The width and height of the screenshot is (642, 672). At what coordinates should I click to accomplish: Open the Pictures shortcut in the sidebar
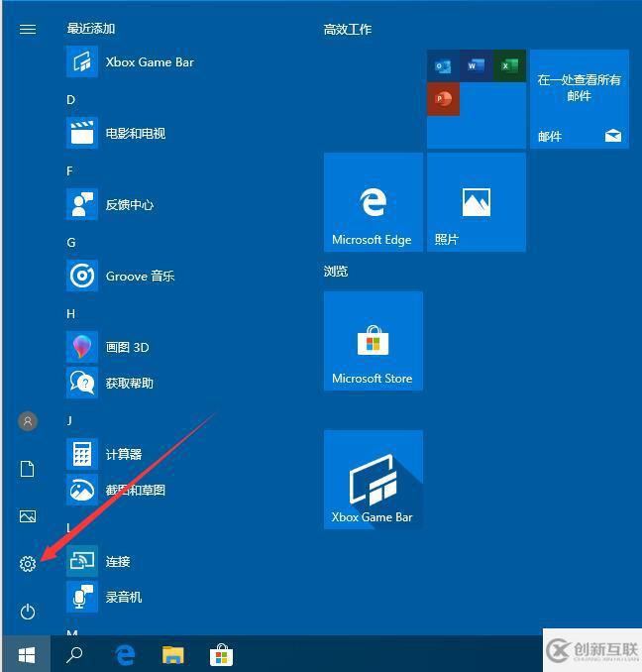(28, 516)
